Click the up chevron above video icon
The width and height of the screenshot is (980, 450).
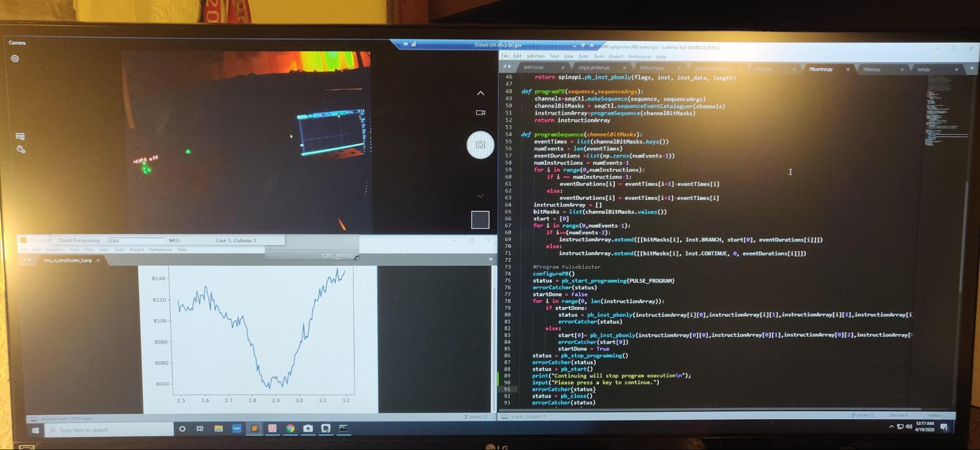click(480, 93)
